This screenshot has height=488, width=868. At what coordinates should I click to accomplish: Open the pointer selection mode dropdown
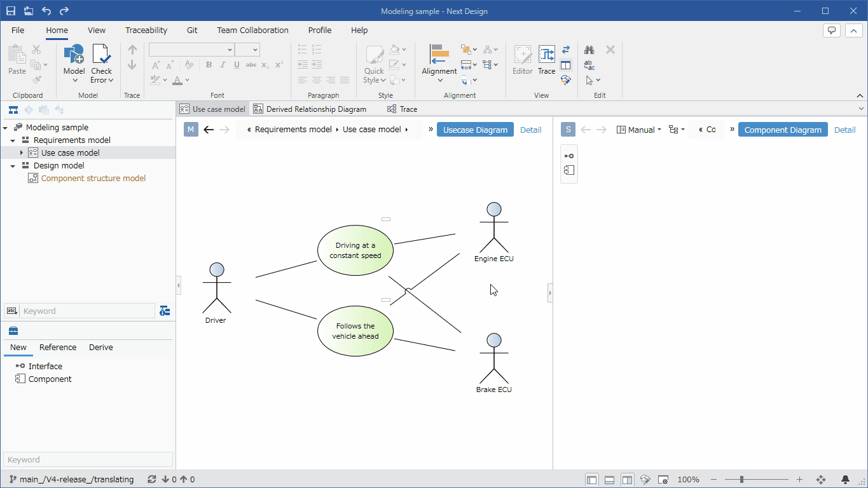[x=593, y=80]
